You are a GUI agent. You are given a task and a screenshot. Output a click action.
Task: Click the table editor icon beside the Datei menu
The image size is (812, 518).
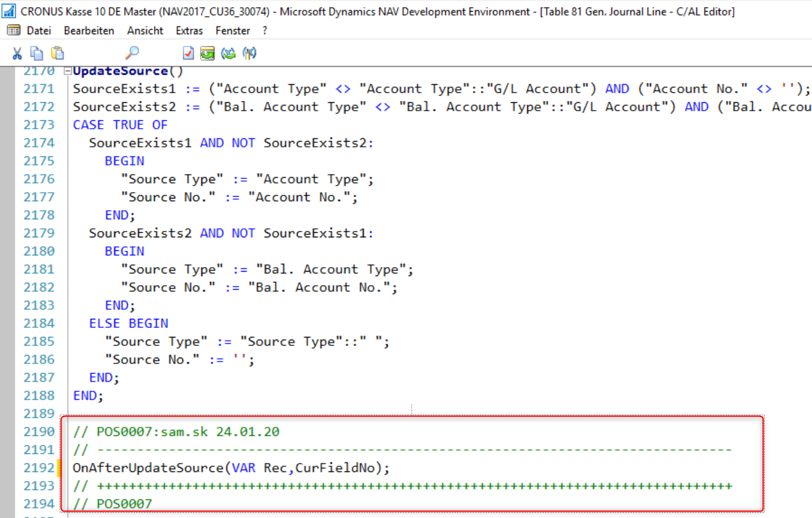[x=13, y=30]
